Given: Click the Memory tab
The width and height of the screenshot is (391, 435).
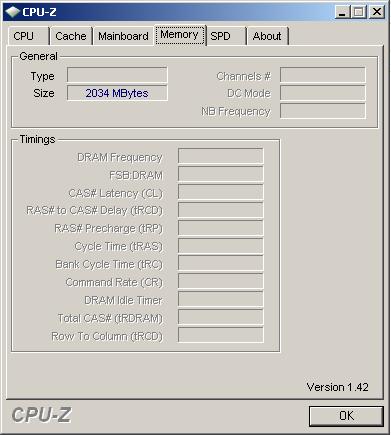Looking at the screenshot, I should point(180,35).
